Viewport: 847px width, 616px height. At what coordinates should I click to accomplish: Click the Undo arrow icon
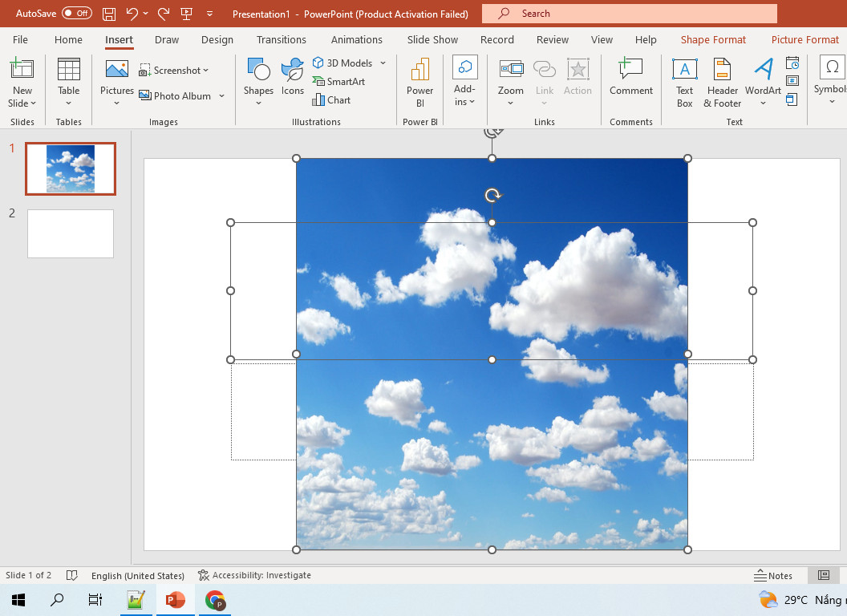[132, 14]
